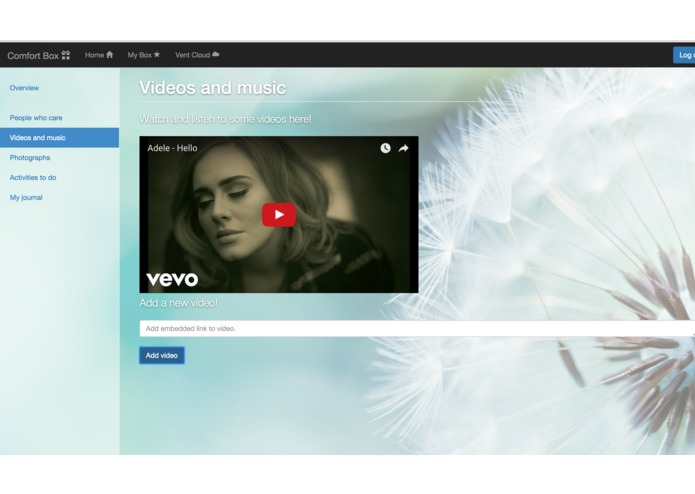Viewport: 695px width, 494px height.
Task: Click the 'Add a new video!' text
Action: click(178, 303)
